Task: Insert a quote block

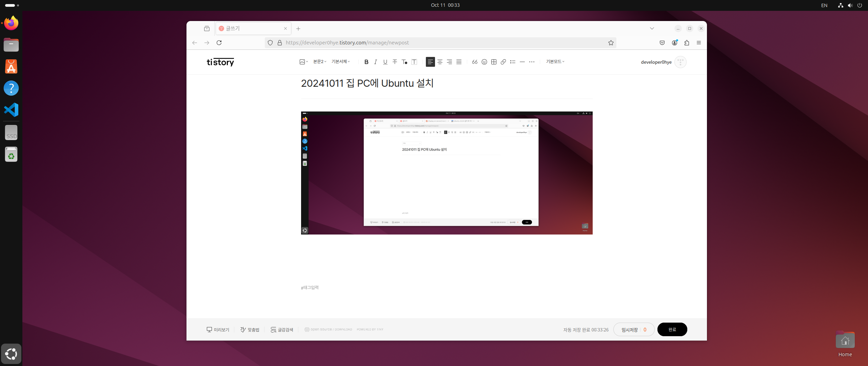Action: 475,62
